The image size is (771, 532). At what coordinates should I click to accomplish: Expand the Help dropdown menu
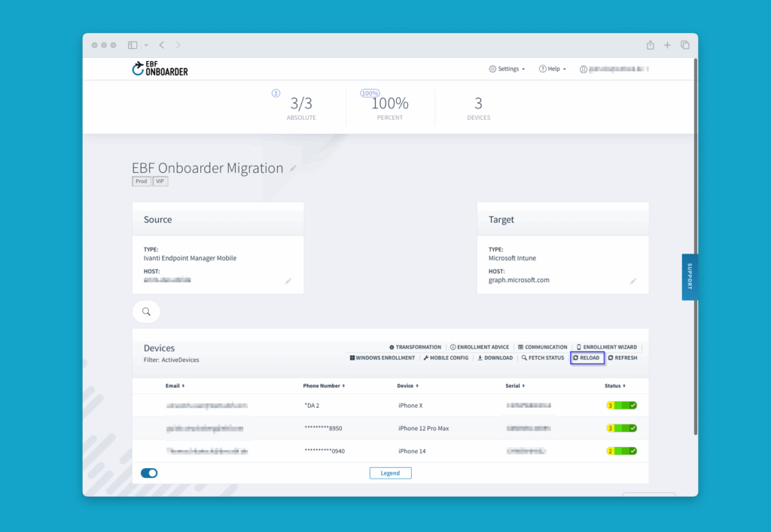click(x=552, y=68)
